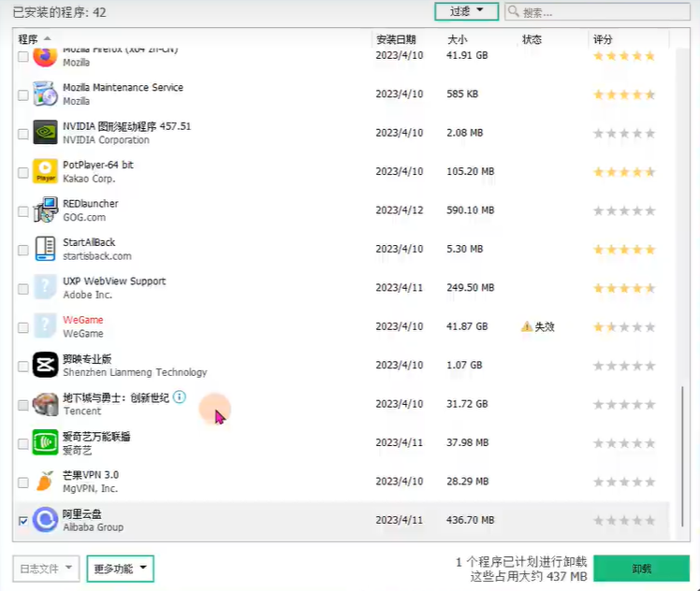
Task: Click the 436.70 MB size value
Action: tap(471, 520)
